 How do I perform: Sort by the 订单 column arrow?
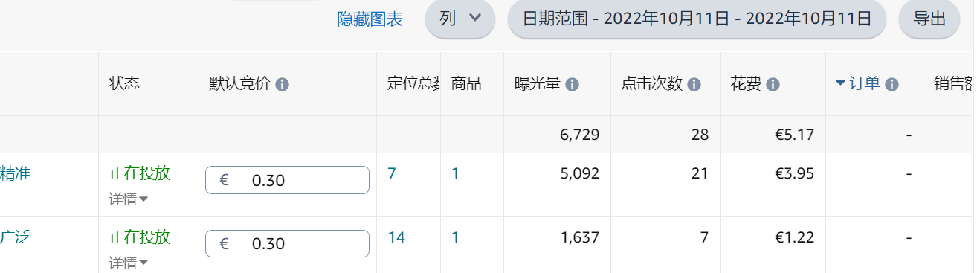pos(841,83)
